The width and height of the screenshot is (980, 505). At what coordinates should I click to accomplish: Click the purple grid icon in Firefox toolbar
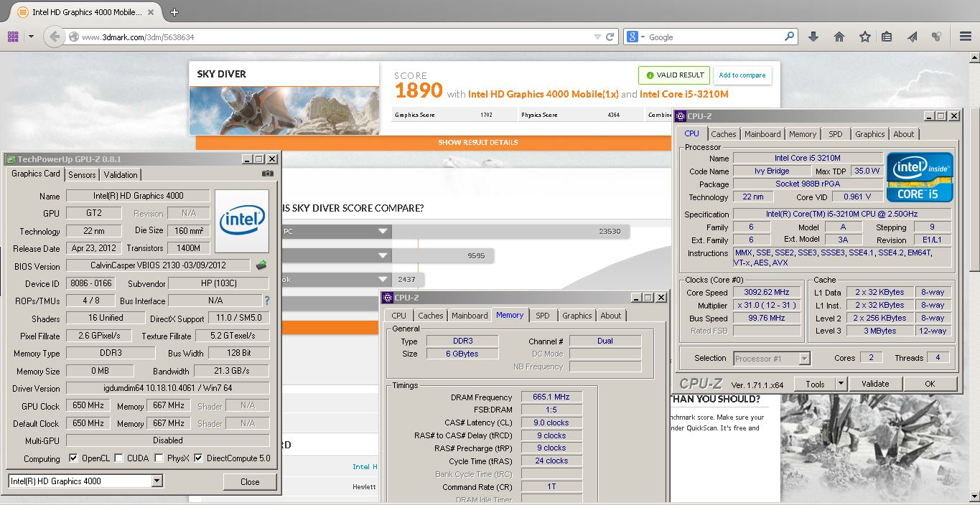13,37
